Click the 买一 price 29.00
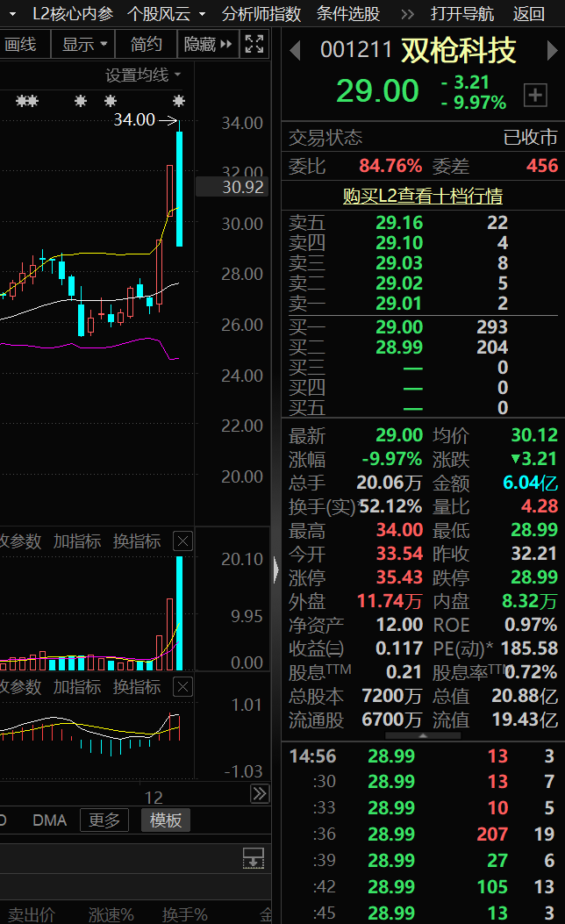The image size is (565, 924). point(399,327)
